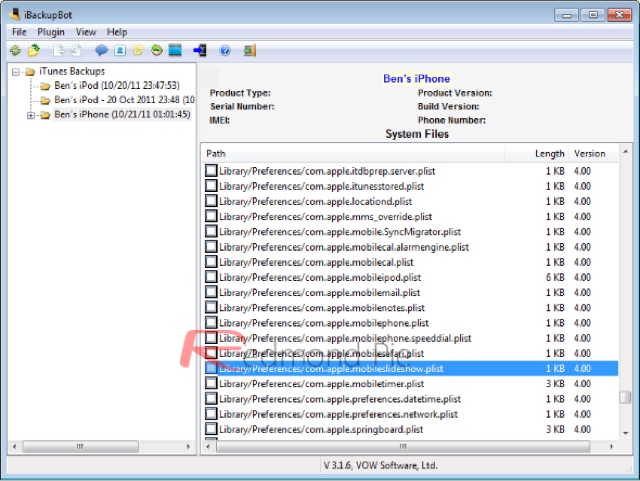Screen dimensions: 640x481
Task: Check the com.apple.mobilecal.alarmengine.plist checkbox
Action: pos(211,247)
